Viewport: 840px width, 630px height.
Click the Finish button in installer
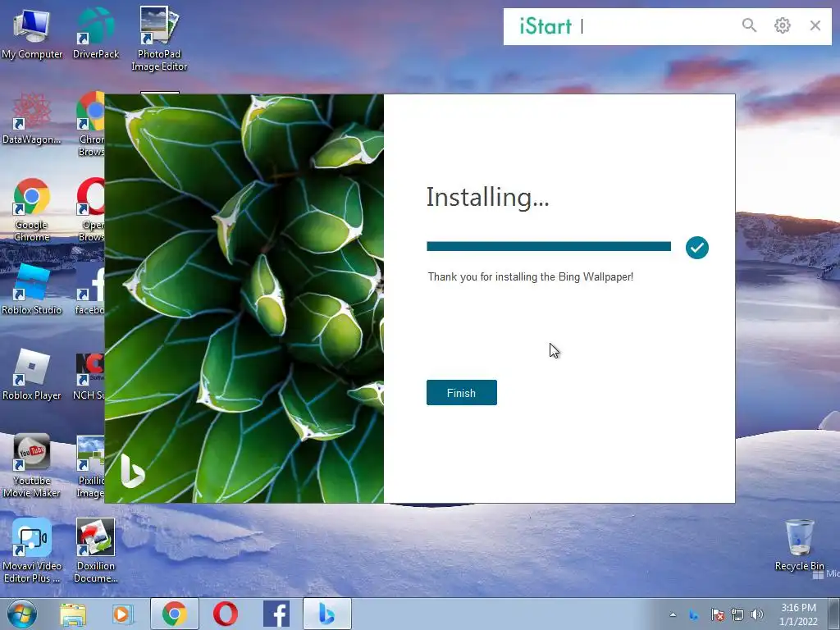461,393
